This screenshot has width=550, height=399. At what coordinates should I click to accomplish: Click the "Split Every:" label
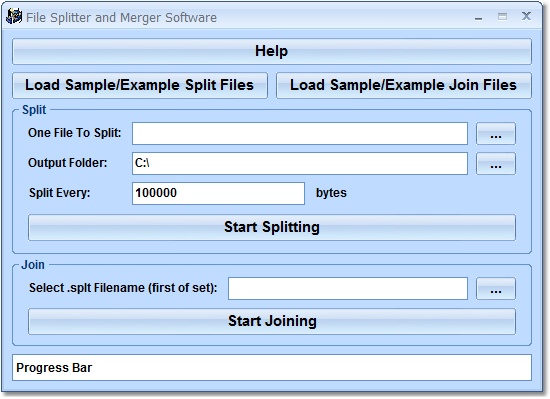[60, 193]
